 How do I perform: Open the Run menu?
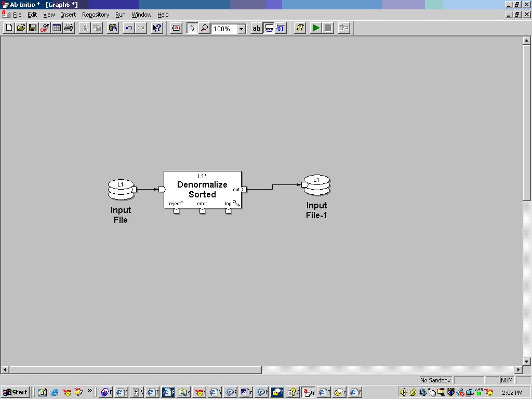coord(120,15)
